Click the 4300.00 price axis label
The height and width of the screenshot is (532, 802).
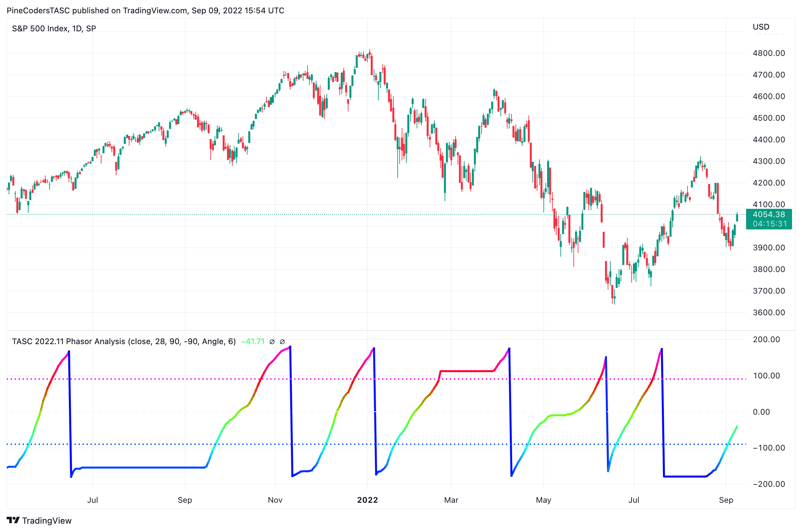pos(769,161)
